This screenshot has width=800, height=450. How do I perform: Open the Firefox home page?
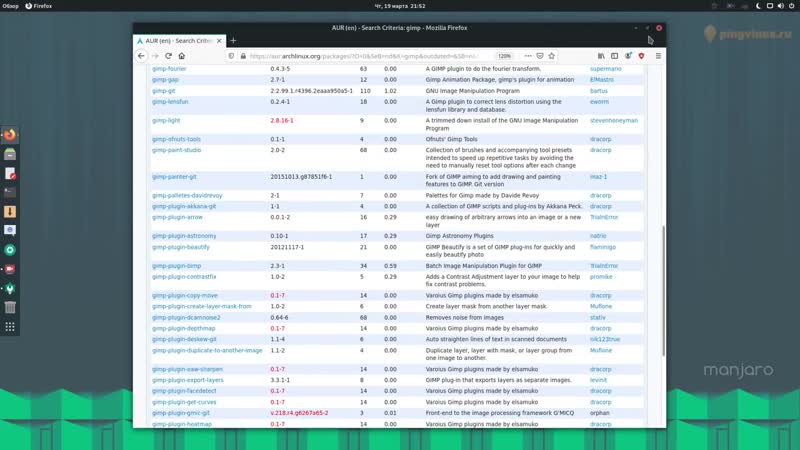tap(182, 56)
